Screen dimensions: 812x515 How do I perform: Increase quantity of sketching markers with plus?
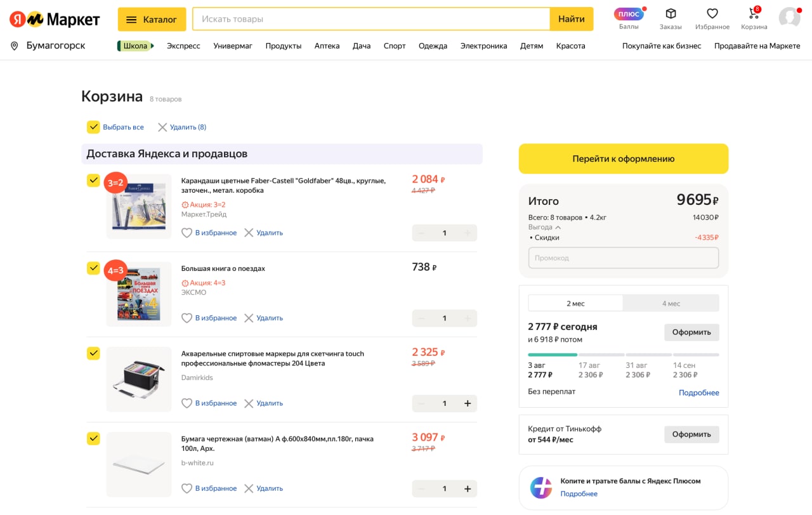coord(468,403)
